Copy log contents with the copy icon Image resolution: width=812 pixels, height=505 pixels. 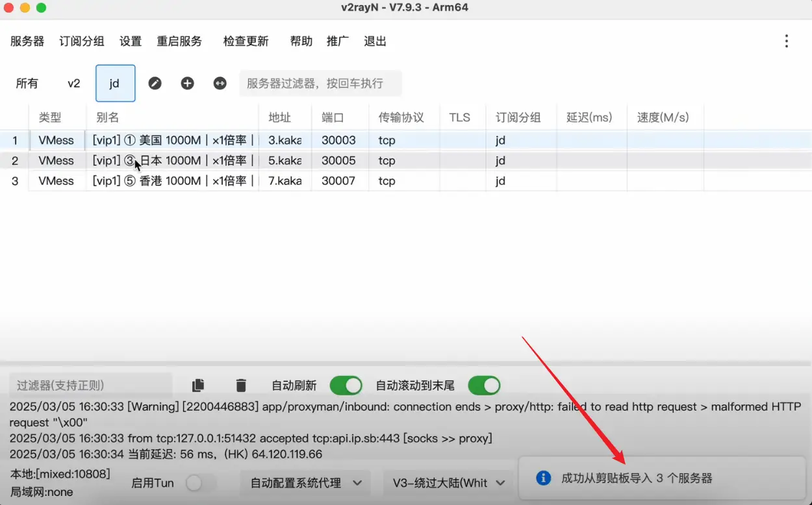point(198,386)
